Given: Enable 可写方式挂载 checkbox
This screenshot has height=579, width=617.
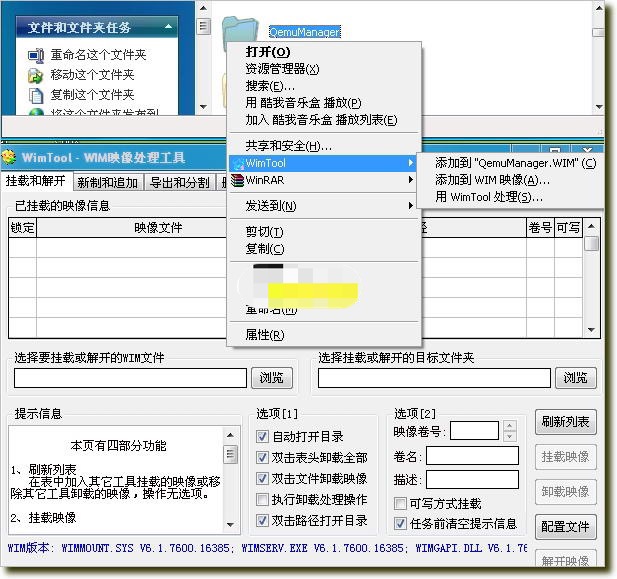Looking at the screenshot, I should (400, 503).
